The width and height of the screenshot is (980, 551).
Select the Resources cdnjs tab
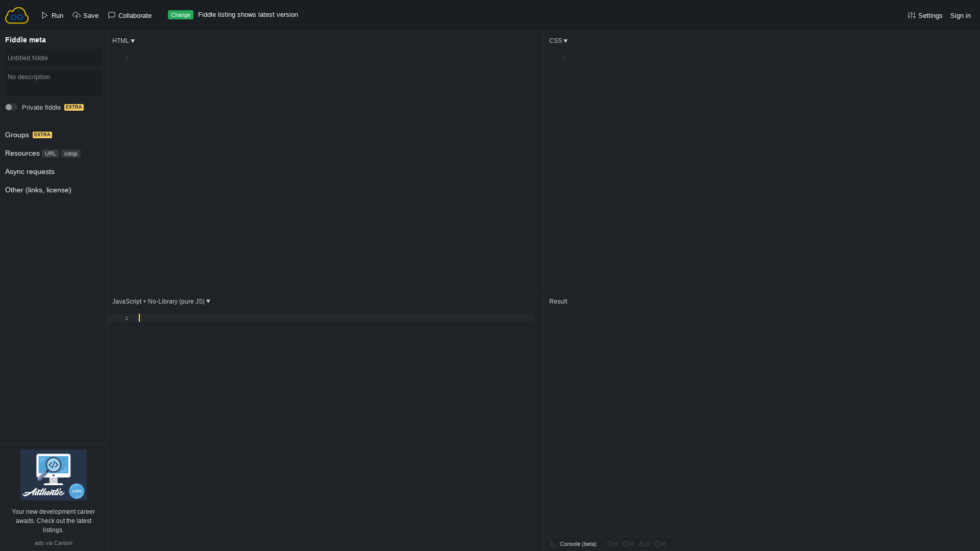70,154
